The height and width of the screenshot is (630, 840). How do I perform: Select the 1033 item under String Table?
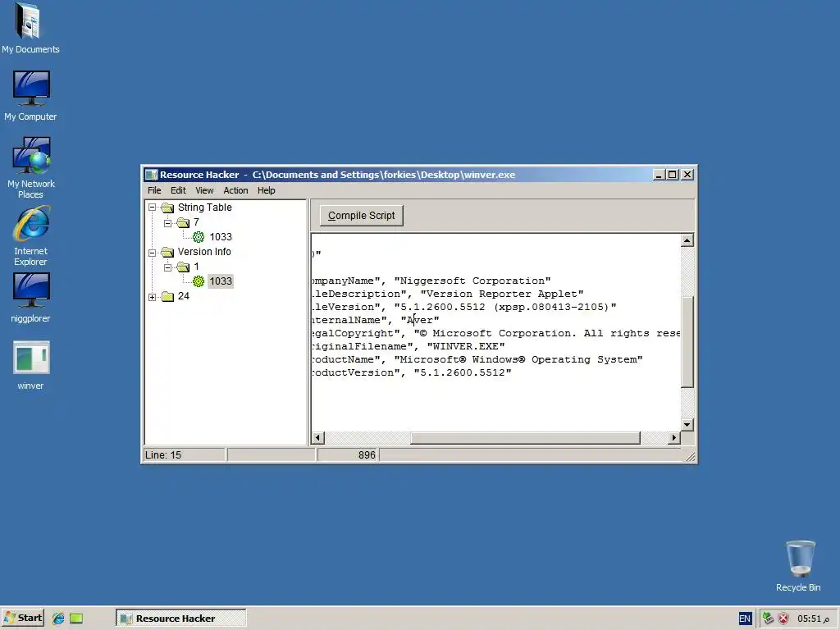221,237
